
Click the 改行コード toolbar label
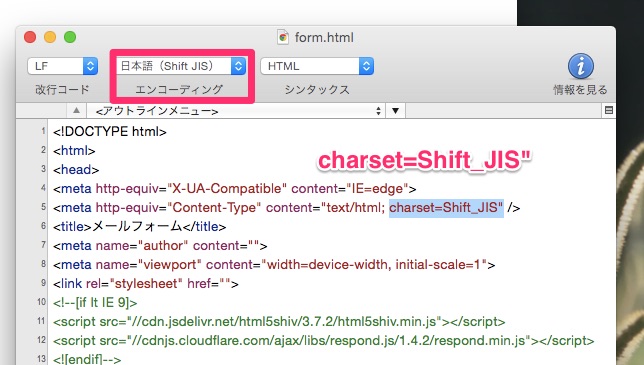pyautogui.click(x=62, y=90)
